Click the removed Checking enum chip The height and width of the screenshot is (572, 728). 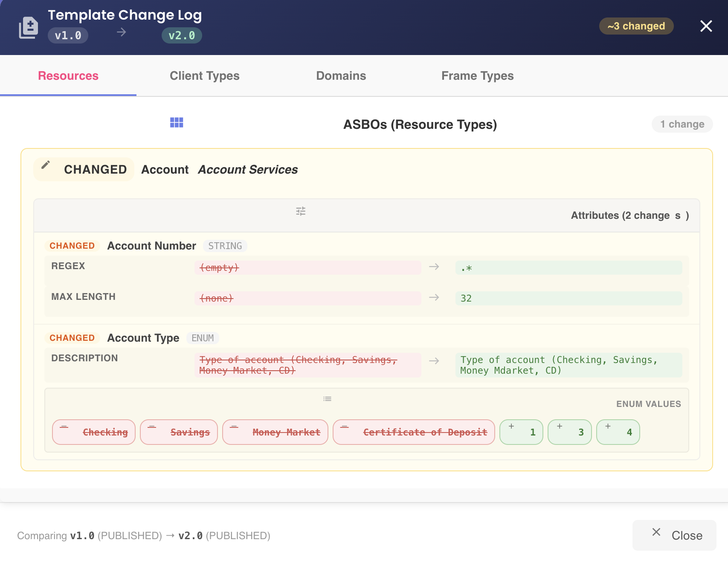94,432
